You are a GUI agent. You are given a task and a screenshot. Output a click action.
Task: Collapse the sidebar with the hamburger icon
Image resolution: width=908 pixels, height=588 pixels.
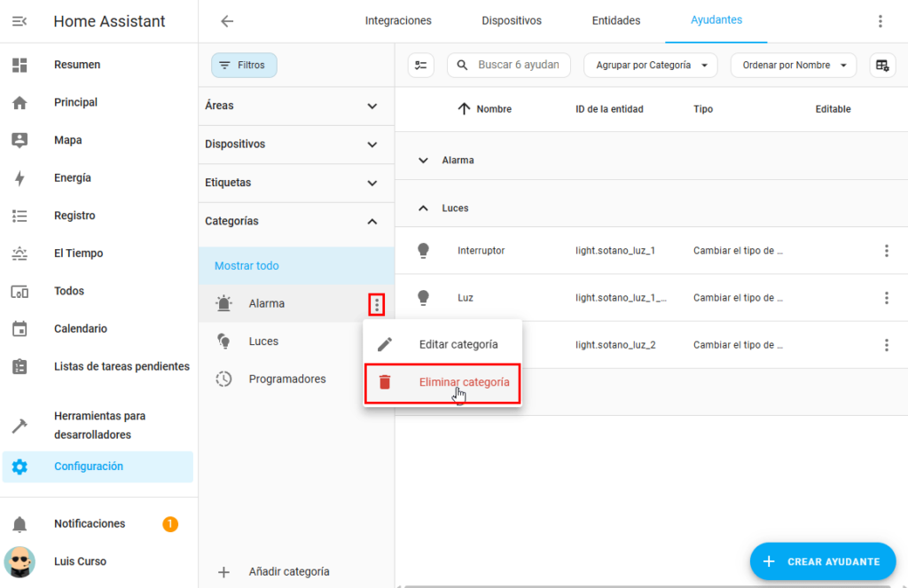pos(20,21)
